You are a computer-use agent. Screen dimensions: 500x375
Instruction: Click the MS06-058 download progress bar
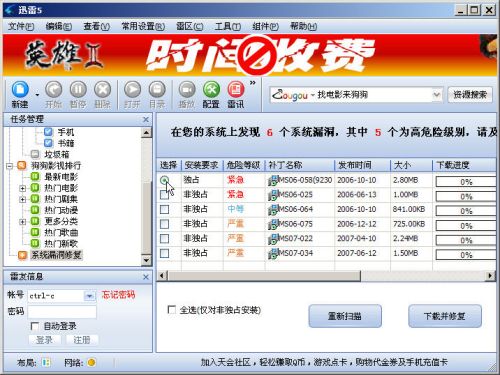466,182
